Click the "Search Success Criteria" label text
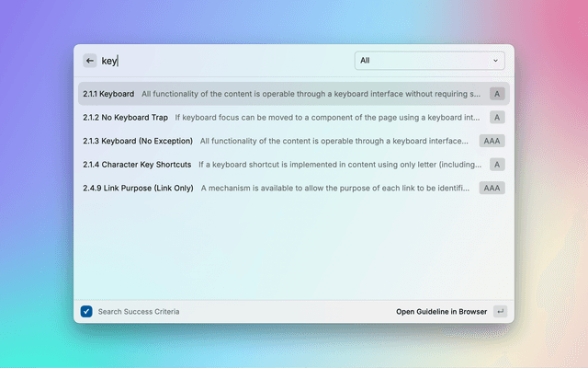 point(139,312)
